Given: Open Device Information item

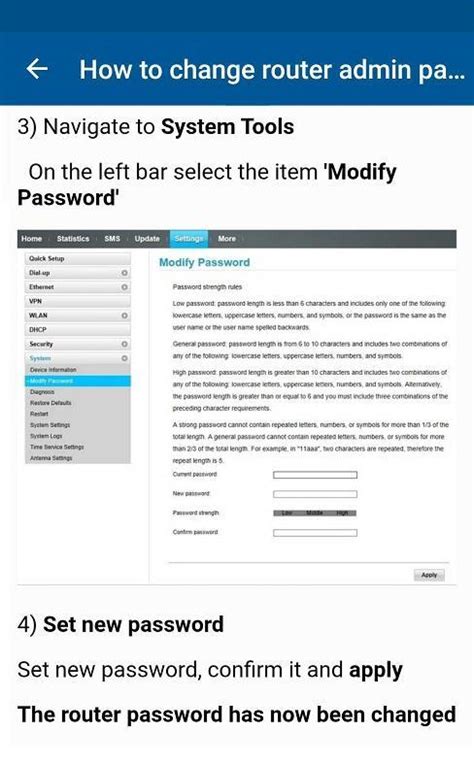Looking at the screenshot, I should click(x=53, y=370).
